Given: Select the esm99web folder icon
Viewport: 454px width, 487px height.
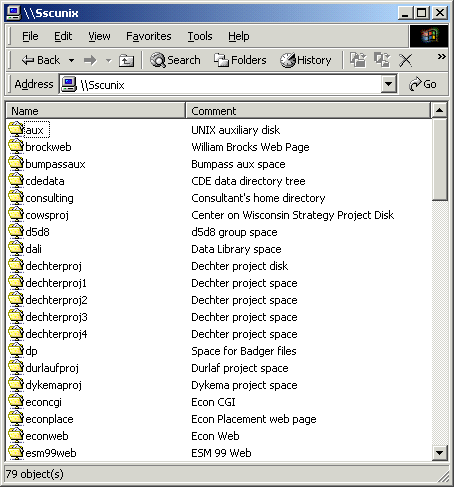Looking at the screenshot, I should [16, 452].
